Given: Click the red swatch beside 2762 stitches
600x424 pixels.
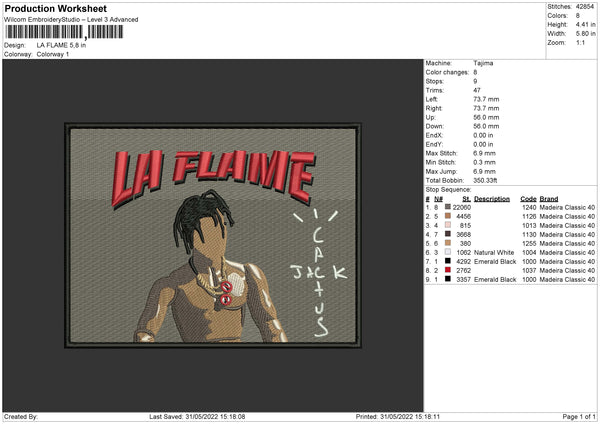Looking at the screenshot, I should coord(448,270).
